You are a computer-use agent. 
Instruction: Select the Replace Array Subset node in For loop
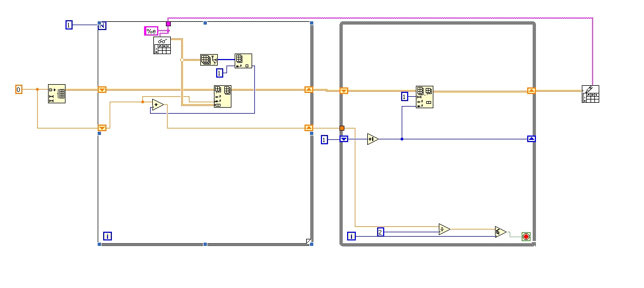coord(222,96)
